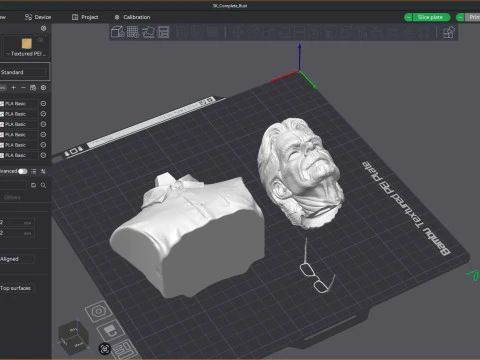The image size is (480, 360).
Task: Edit the fourth PLA Basic filament preset
Action: pos(43,135)
